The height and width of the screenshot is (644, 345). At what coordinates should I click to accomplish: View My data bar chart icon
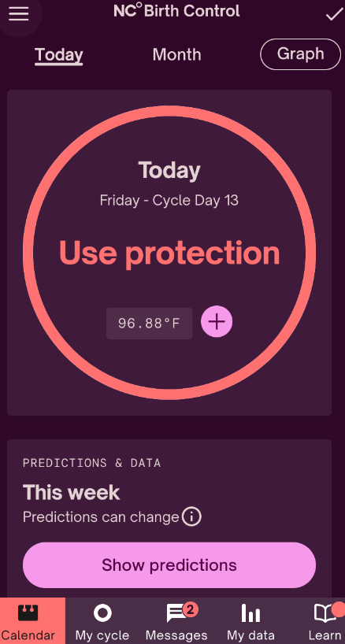[x=250, y=613]
